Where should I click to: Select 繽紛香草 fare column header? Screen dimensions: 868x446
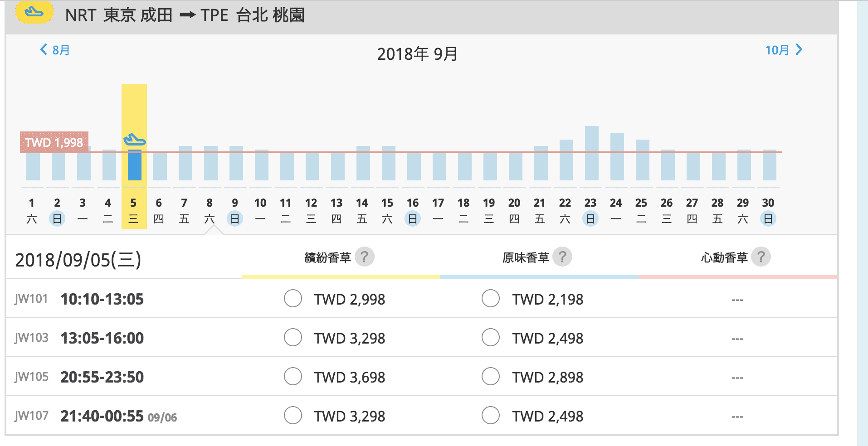coord(328,258)
